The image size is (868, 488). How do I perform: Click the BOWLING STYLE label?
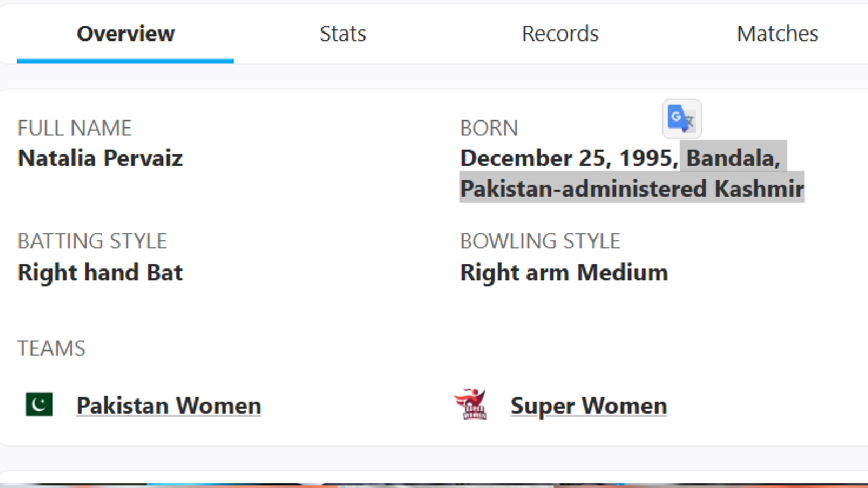(x=540, y=241)
